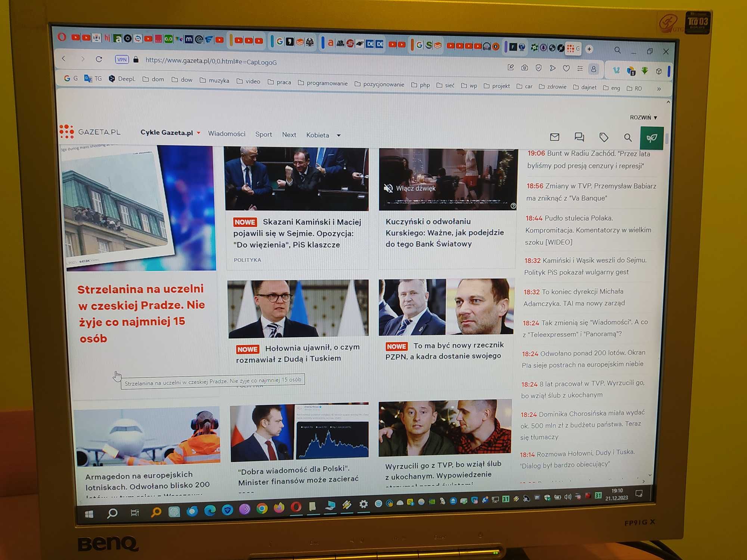Image resolution: width=747 pixels, height=560 pixels.
Task: Open the Windows taskbar search
Action: [x=112, y=514]
